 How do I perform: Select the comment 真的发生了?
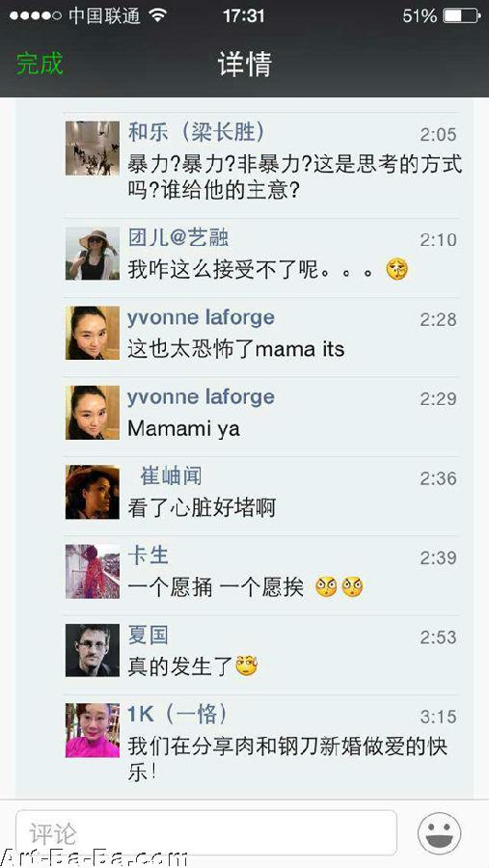click(x=193, y=665)
